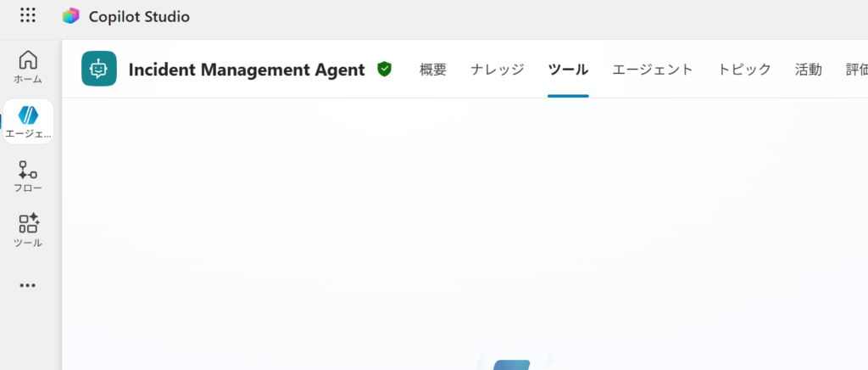Go to the 活動 tab
Viewport: 868px width, 370px height.
click(808, 70)
